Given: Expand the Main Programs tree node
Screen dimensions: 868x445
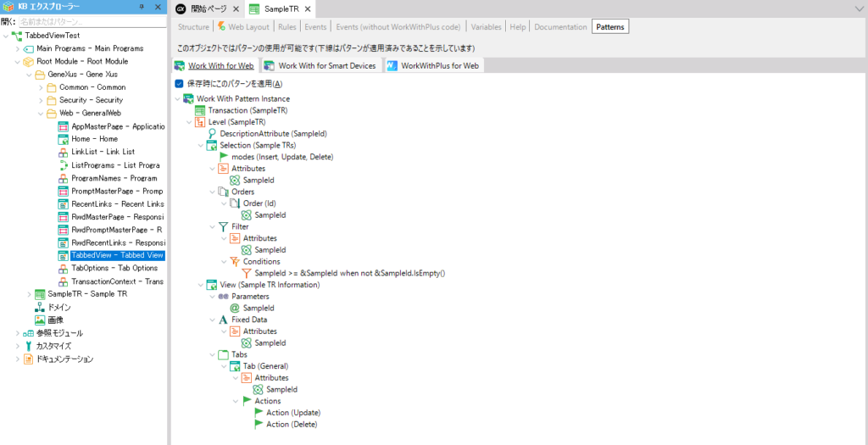Looking at the screenshot, I should point(17,48).
